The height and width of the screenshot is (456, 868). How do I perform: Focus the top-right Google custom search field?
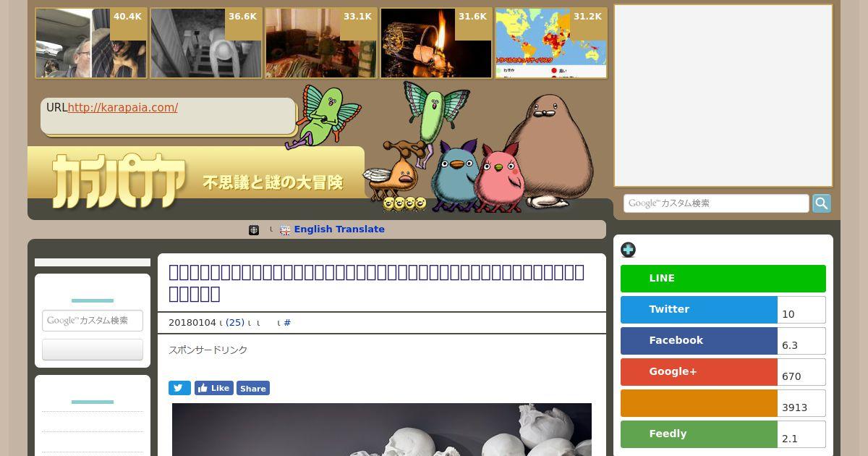[716, 203]
